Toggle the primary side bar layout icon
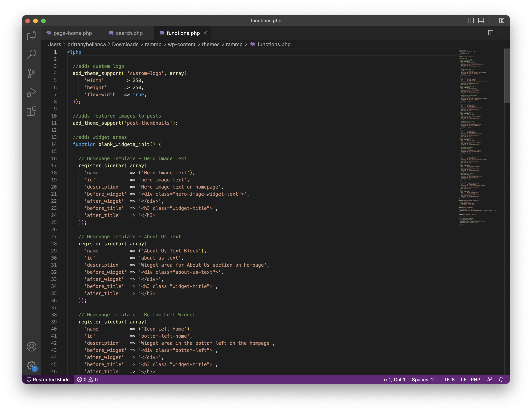 tap(471, 21)
